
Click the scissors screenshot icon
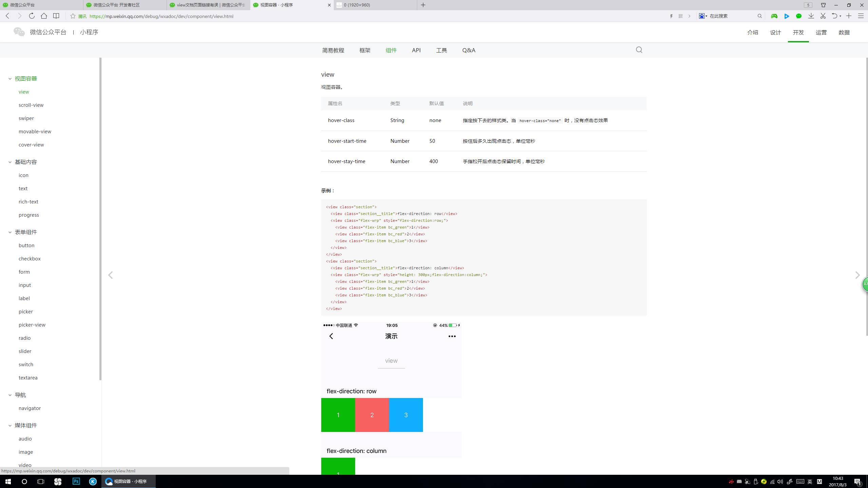click(823, 16)
